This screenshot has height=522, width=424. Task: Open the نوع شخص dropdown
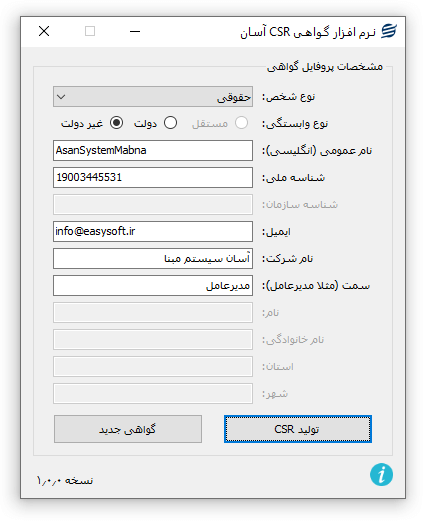153,97
